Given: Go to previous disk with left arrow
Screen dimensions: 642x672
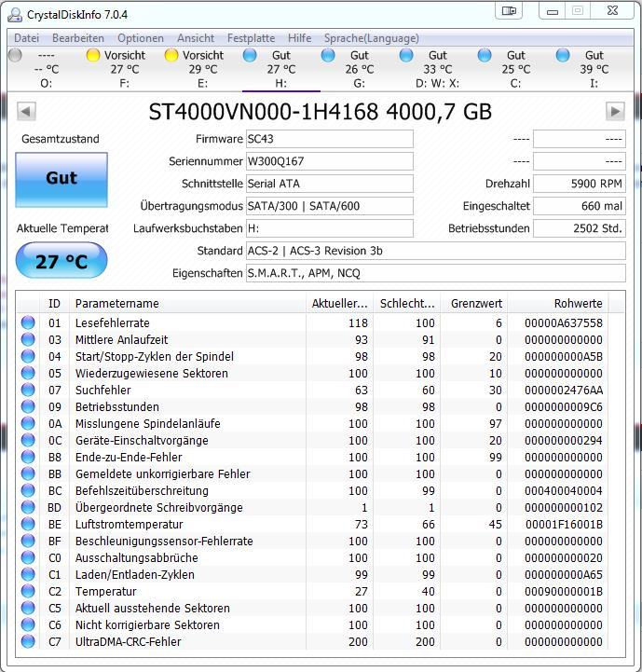Looking at the screenshot, I should (26, 112).
